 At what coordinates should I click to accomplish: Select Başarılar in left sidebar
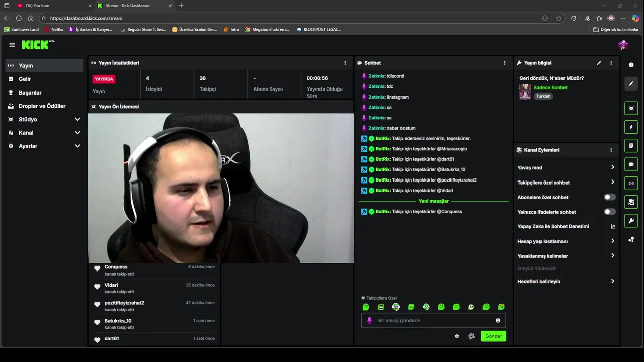pyautogui.click(x=44, y=93)
